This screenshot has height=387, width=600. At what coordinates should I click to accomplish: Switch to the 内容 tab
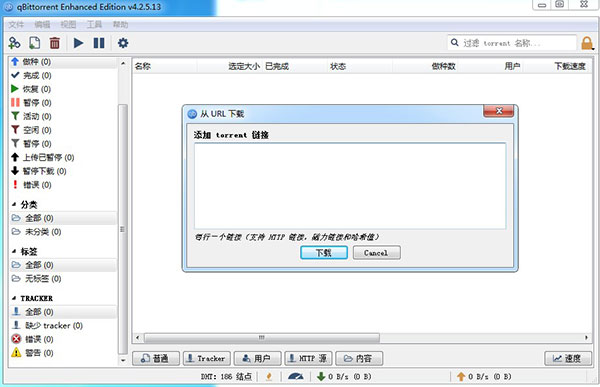coord(359,358)
